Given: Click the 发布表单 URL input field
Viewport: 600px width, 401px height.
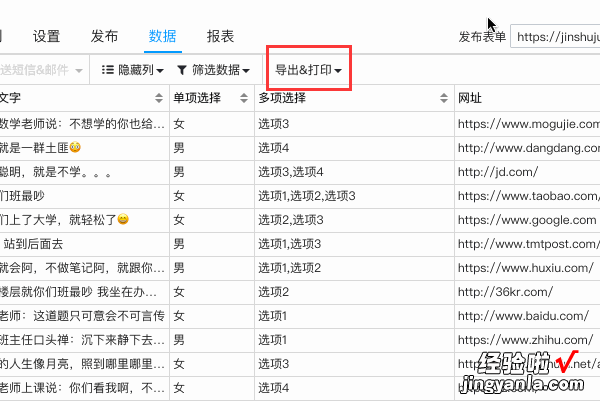Looking at the screenshot, I should tap(555, 37).
